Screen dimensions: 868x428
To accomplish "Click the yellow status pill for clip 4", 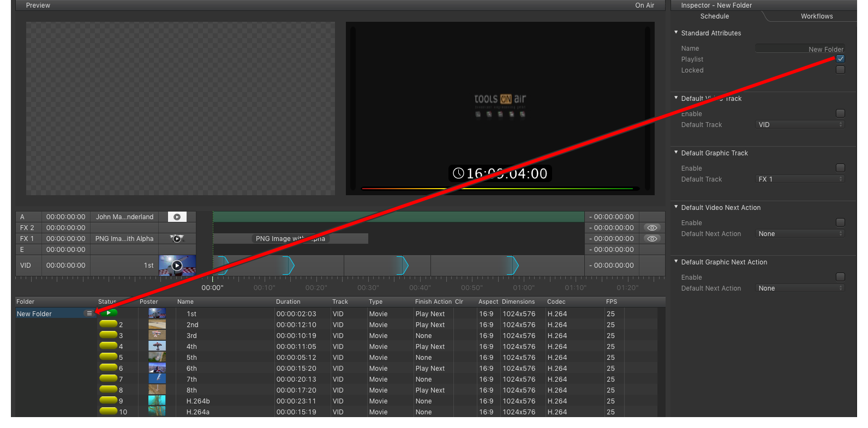I will pyautogui.click(x=109, y=346).
